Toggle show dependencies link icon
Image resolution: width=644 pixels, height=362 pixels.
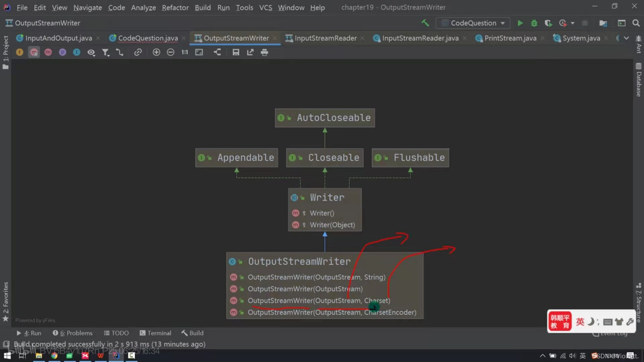click(138, 52)
